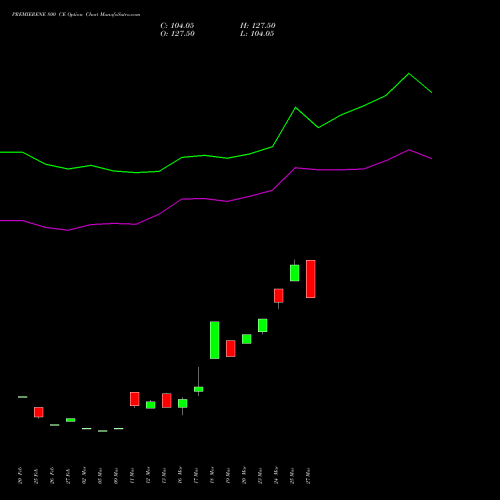
Task: Click the '05 Mar' date axis label
Action: 100,475
